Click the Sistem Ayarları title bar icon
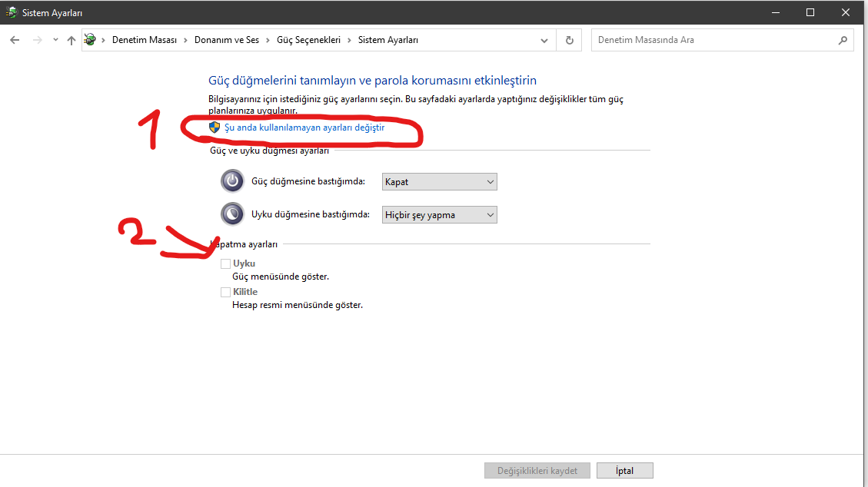The height and width of the screenshot is (487, 868). point(11,12)
